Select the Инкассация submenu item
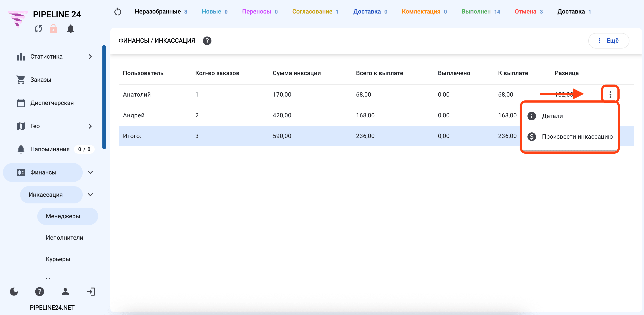 tap(51, 195)
